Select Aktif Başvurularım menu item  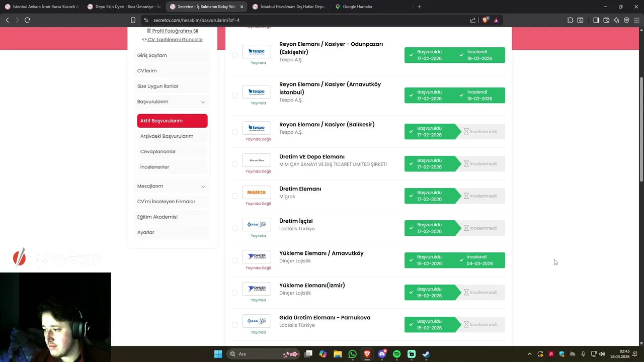click(x=172, y=121)
